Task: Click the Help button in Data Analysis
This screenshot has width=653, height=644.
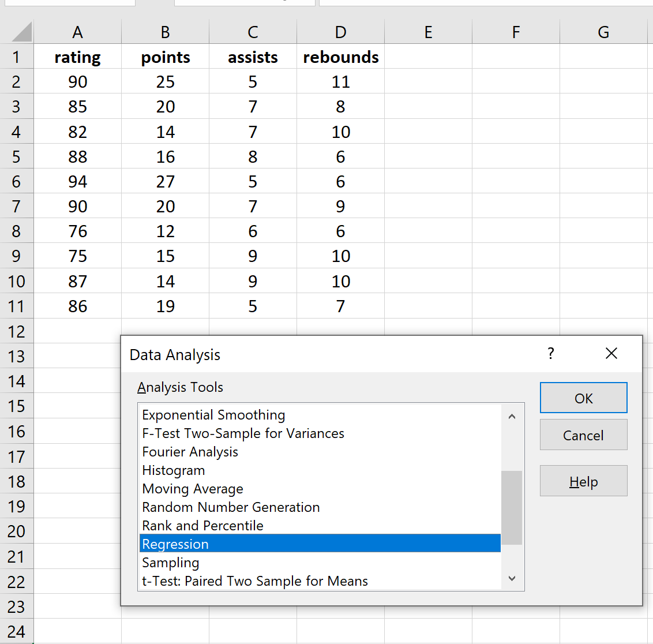Action: 583,481
